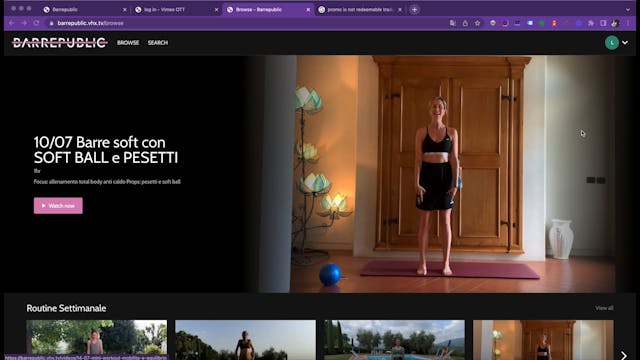Open the second Routine Settimanale thumbnail
The height and width of the screenshot is (360, 640).
click(245, 340)
